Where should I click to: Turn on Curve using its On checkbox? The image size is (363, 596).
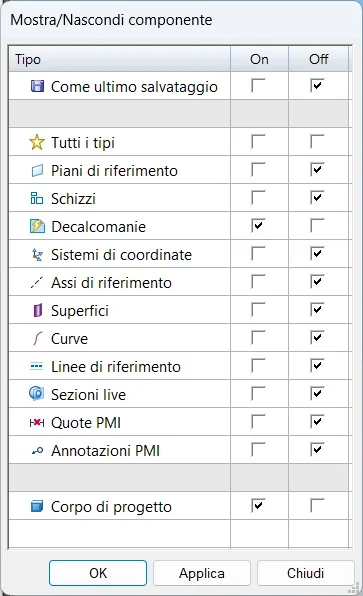pyautogui.click(x=258, y=337)
